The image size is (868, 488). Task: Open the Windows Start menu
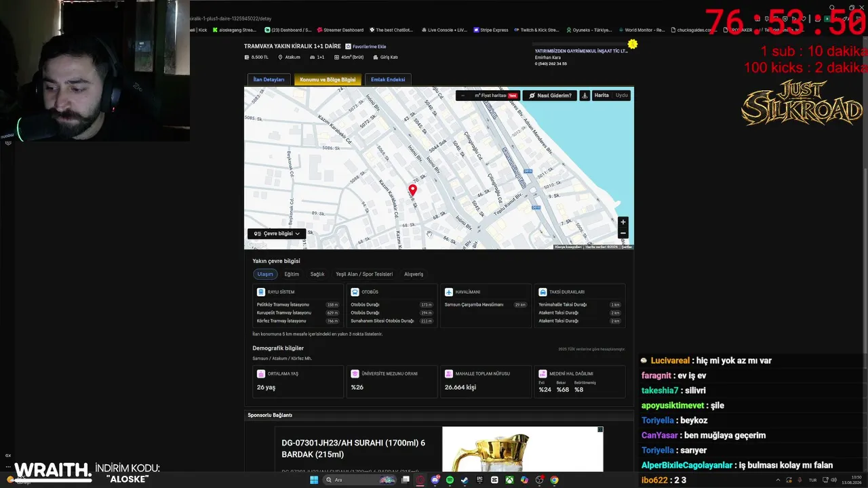tap(314, 480)
